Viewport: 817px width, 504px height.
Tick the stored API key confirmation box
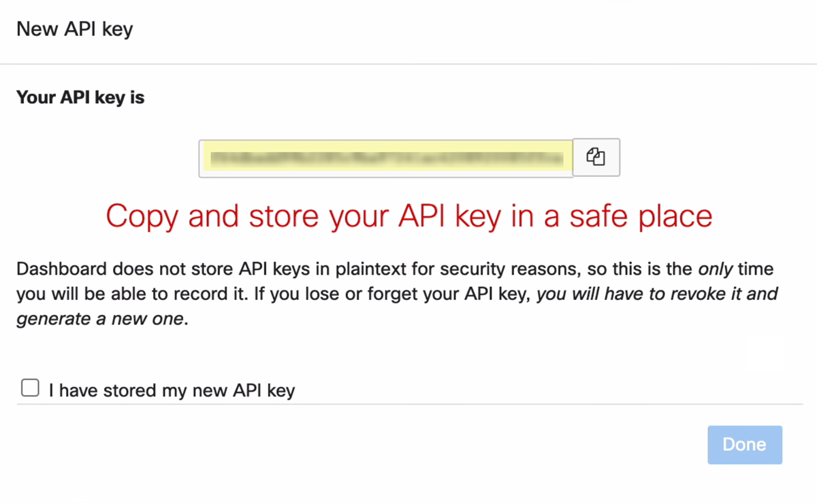30,388
